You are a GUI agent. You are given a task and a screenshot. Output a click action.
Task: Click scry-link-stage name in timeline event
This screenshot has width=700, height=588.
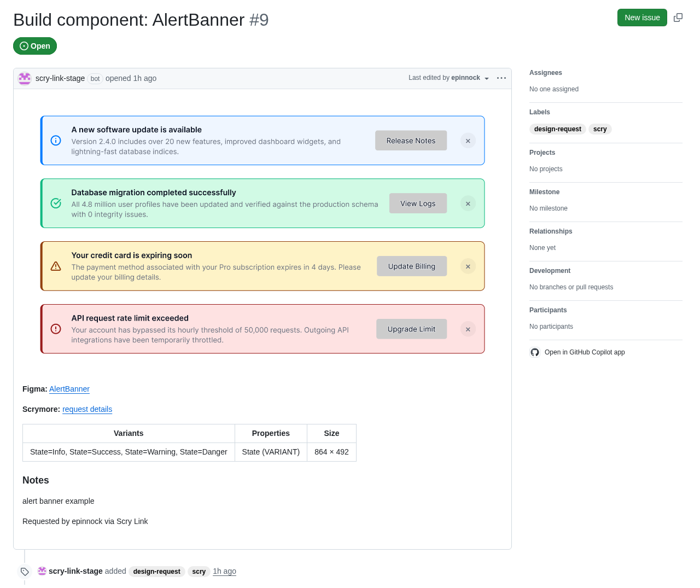coord(75,571)
